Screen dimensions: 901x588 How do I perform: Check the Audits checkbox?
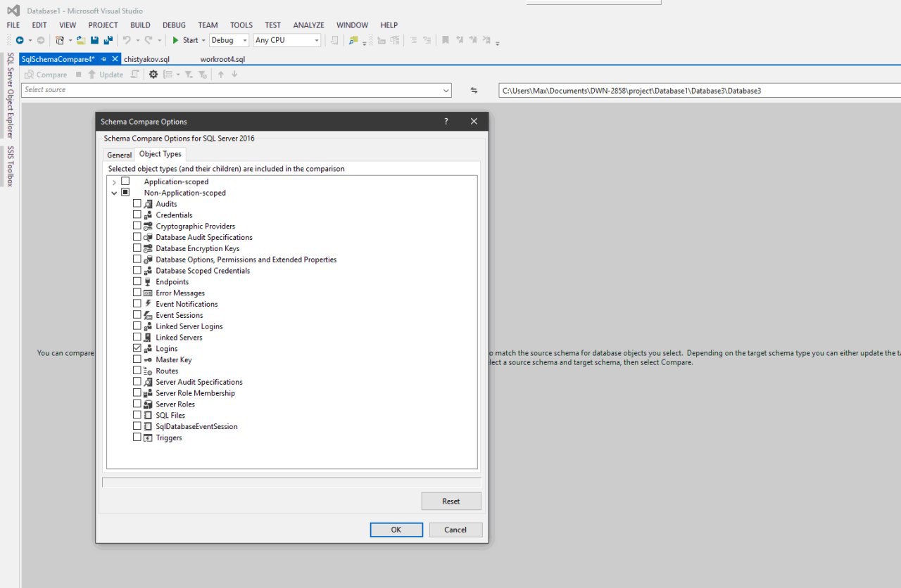coord(137,204)
